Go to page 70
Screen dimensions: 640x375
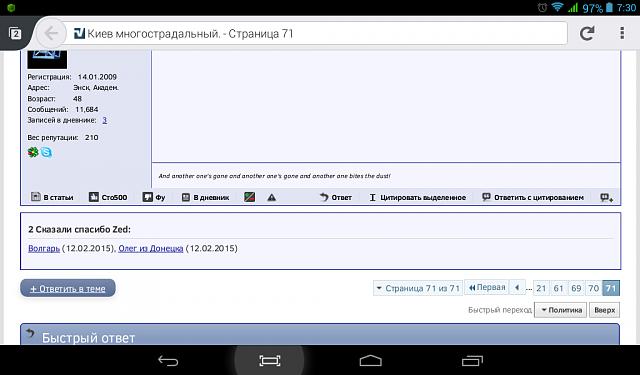click(x=593, y=288)
